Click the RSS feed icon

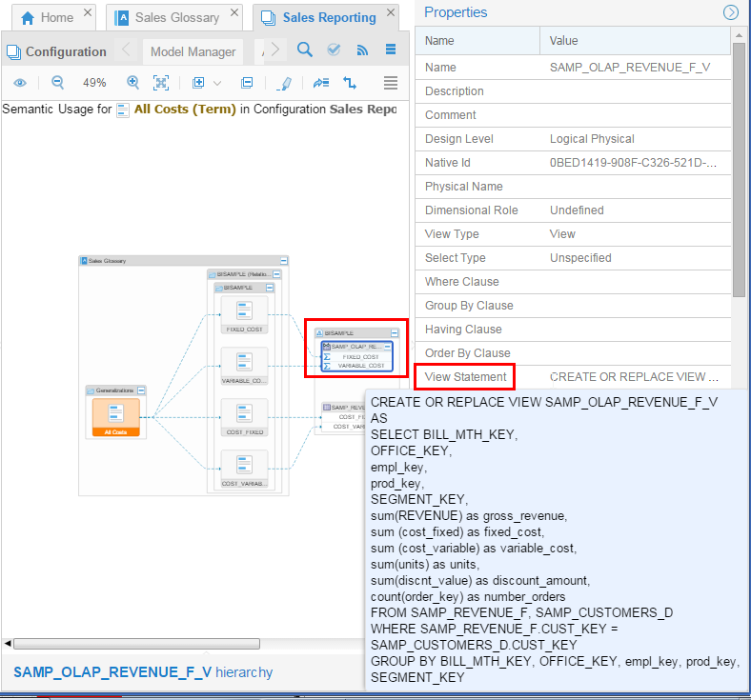click(x=362, y=50)
